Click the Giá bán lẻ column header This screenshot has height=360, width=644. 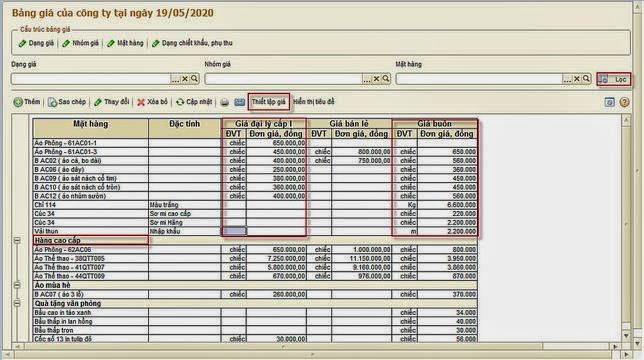(x=349, y=124)
